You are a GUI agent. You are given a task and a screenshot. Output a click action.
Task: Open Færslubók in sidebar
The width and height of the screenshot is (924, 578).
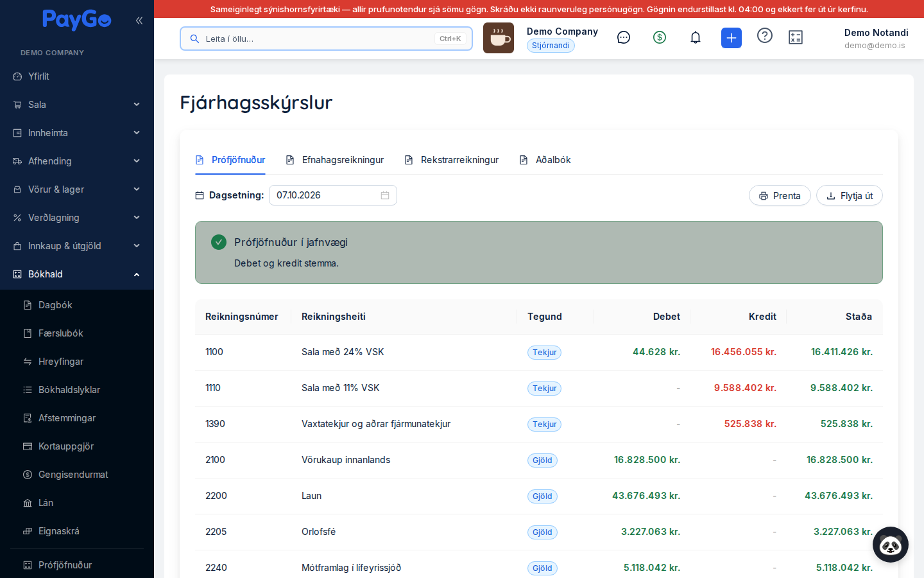(77, 333)
